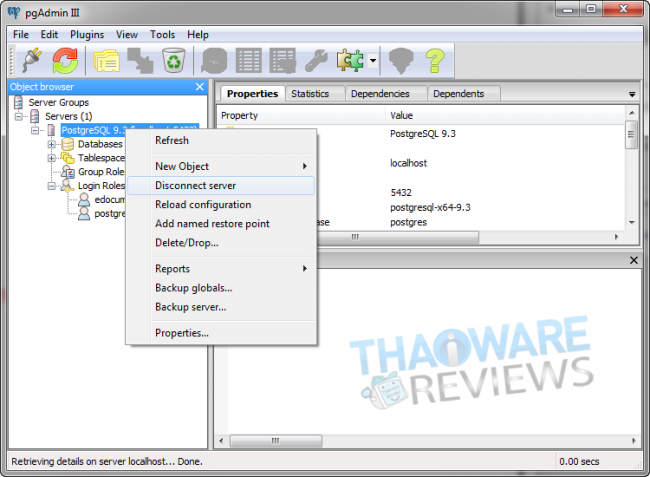Collapse the PostgreSQL 9.3 server node
Viewport: 650px width, 477px height.
click(x=35, y=131)
